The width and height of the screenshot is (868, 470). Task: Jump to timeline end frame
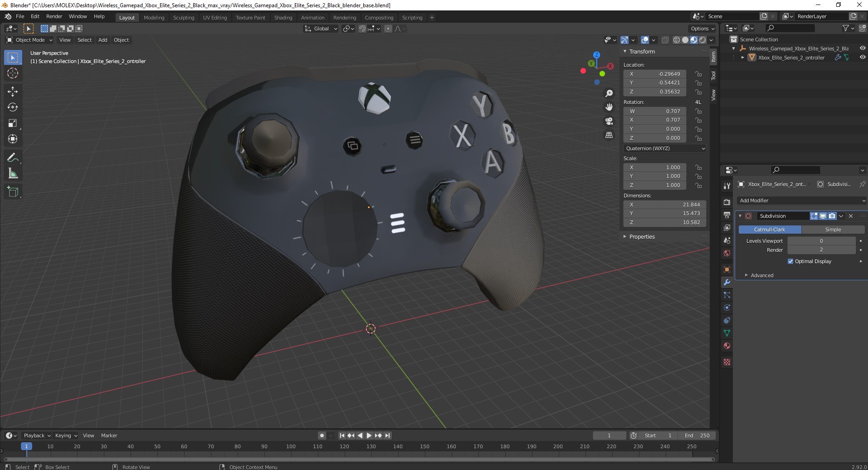tap(387, 436)
